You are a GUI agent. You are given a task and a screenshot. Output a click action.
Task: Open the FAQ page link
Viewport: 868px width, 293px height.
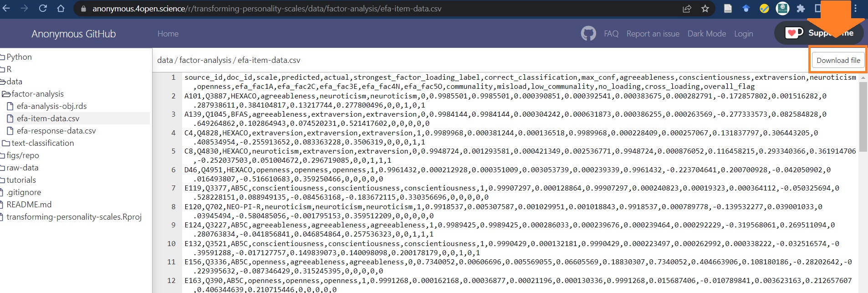pos(611,34)
